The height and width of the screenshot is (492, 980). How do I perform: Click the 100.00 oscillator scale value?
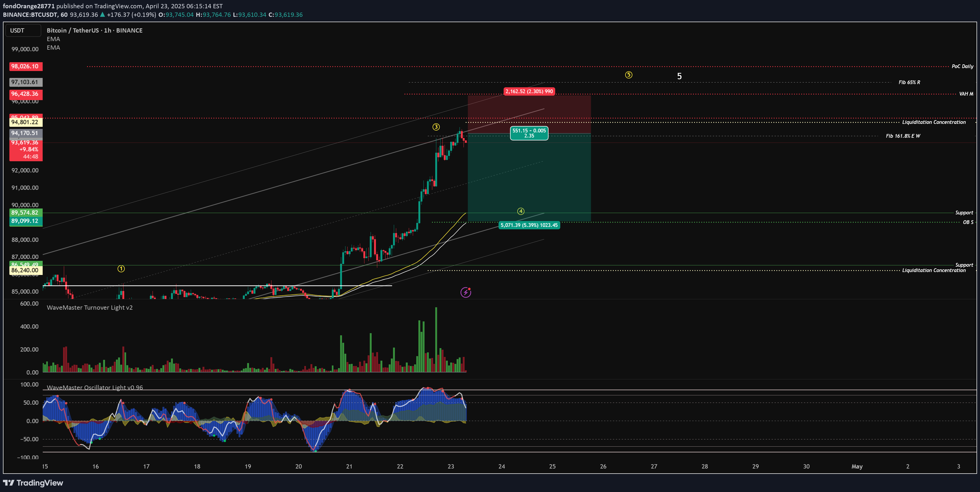click(x=29, y=384)
